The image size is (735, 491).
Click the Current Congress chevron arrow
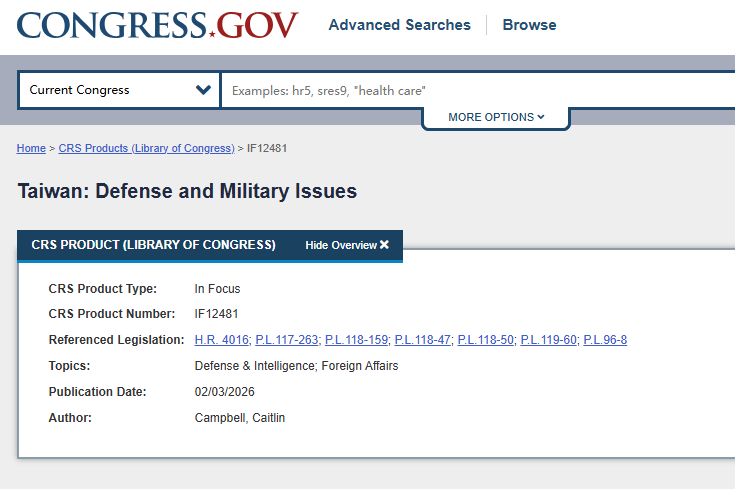tap(203, 90)
